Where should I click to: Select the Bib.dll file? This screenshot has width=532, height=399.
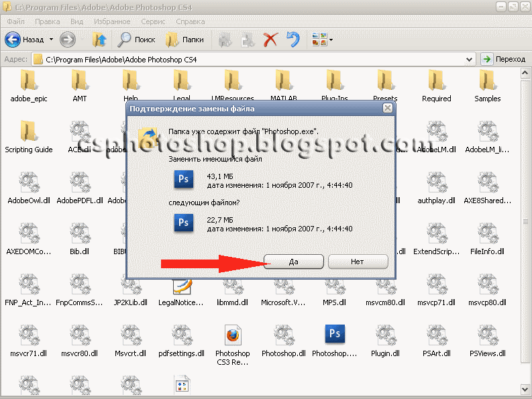click(80, 239)
